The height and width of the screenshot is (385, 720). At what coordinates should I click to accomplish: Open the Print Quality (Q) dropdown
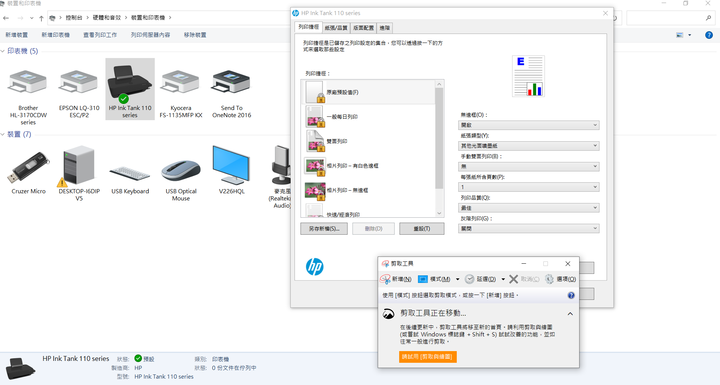[x=529, y=208]
